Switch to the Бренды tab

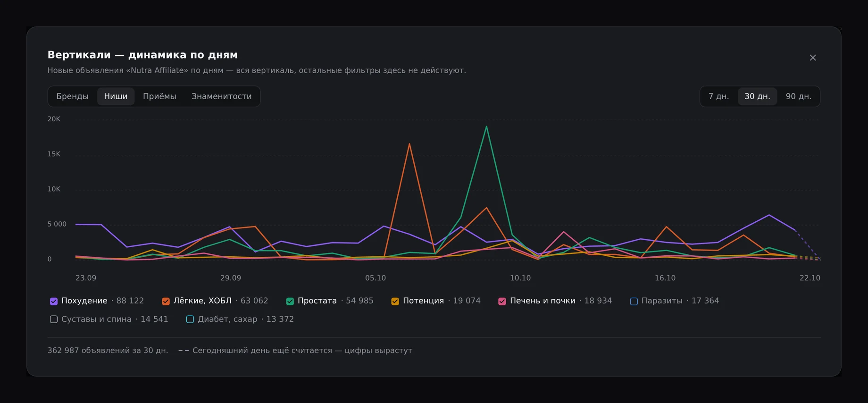click(x=72, y=96)
